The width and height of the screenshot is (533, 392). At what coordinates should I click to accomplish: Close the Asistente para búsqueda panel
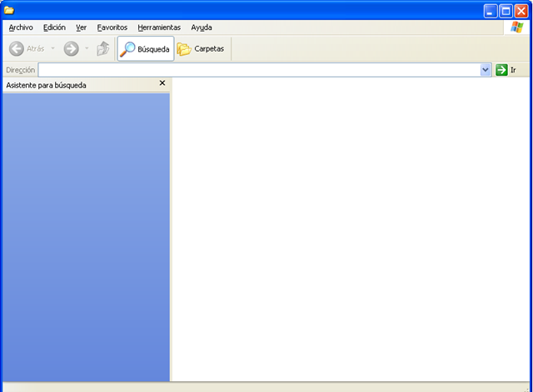coord(162,83)
